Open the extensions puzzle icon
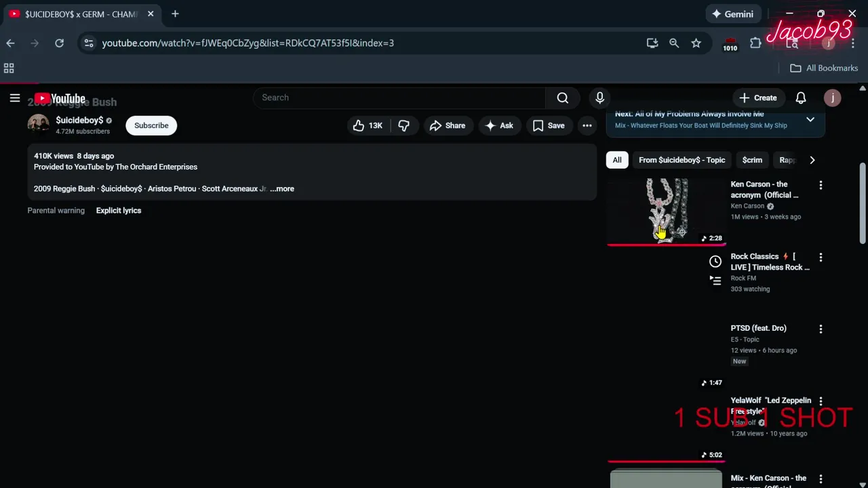The width and height of the screenshot is (868, 488). [755, 43]
